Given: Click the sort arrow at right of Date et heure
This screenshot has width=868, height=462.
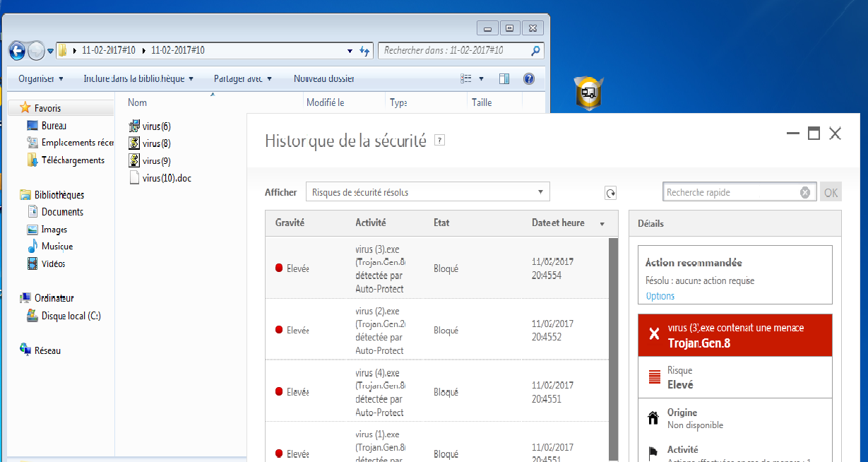Looking at the screenshot, I should point(602,224).
